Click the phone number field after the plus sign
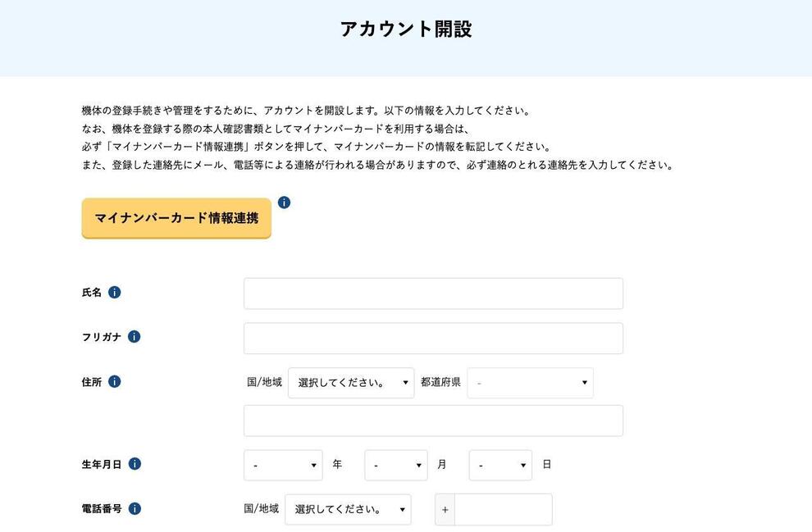 (x=504, y=510)
